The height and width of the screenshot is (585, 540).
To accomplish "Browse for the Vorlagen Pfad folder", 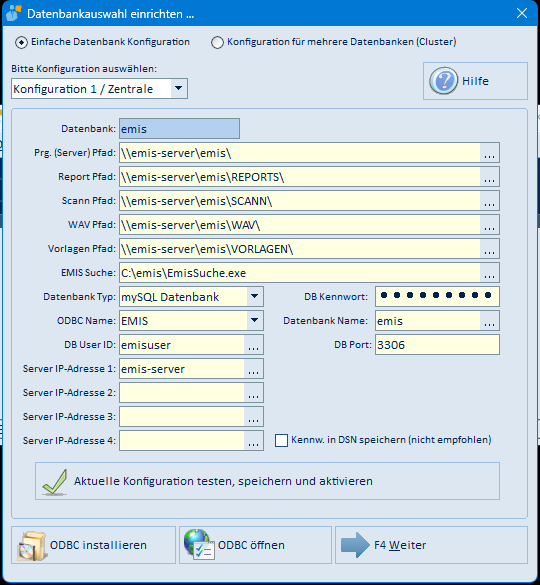I will tap(489, 249).
